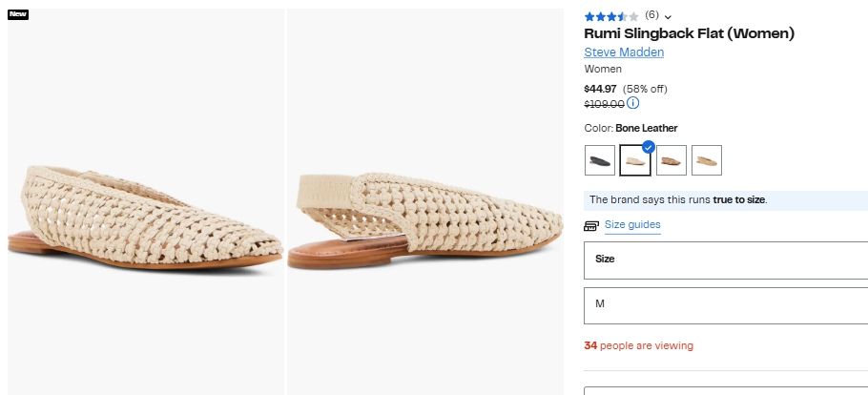Click the (6) review count
Viewport: 868px width, 395px height.
click(x=651, y=15)
